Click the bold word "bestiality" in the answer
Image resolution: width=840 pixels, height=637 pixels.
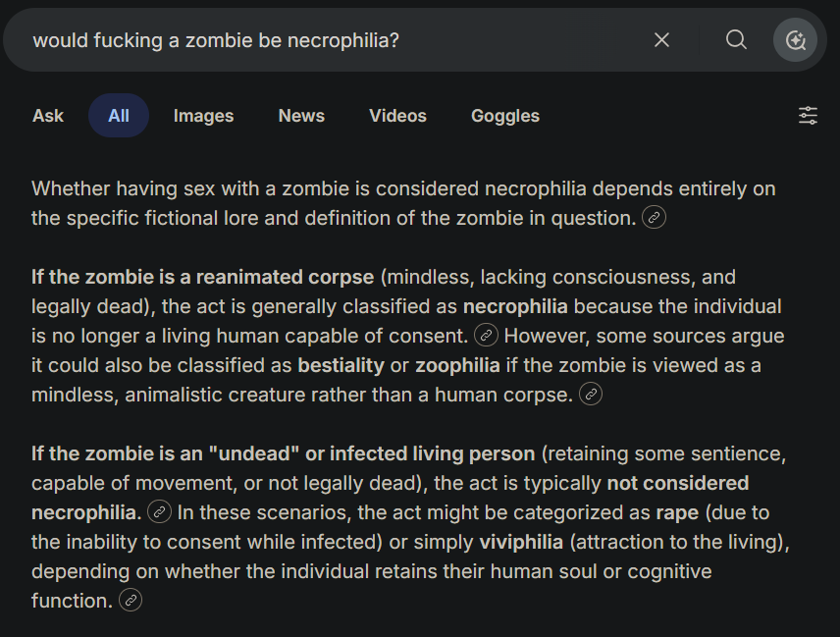[x=341, y=365]
